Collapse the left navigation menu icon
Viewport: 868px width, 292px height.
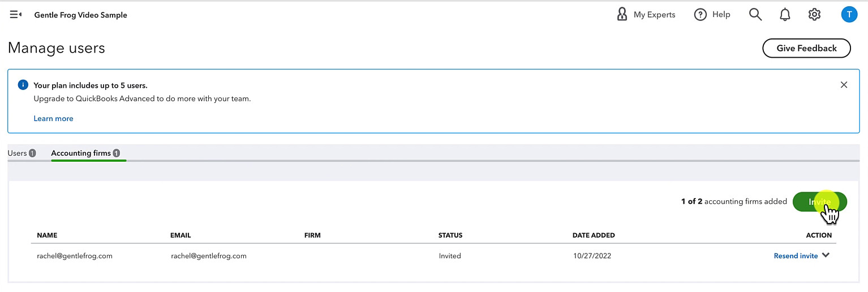[15, 15]
